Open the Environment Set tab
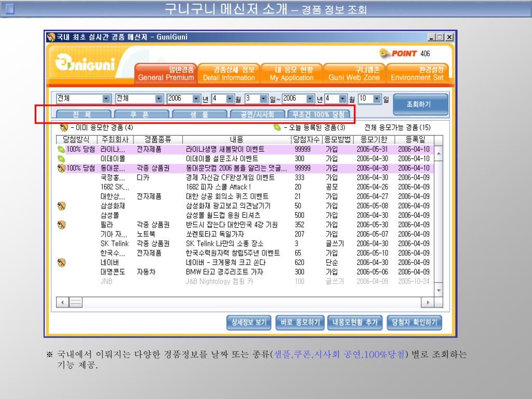 coord(417,73)
